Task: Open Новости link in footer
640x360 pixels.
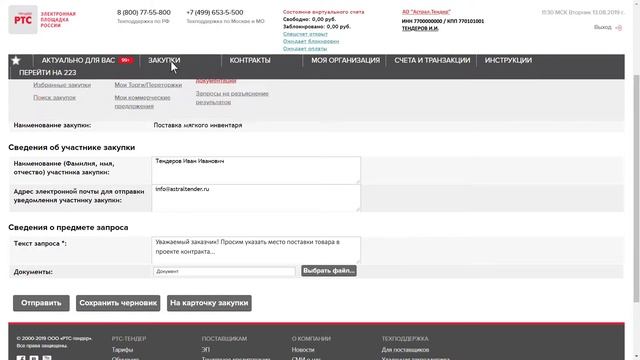Action: 303,350
